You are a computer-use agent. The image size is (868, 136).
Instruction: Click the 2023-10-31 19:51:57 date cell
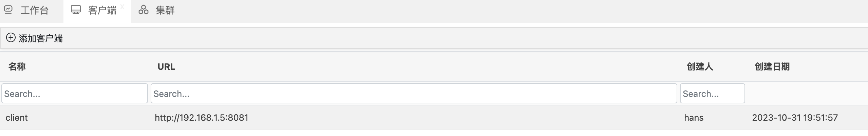pyautogui.click(x=795, y=118)
